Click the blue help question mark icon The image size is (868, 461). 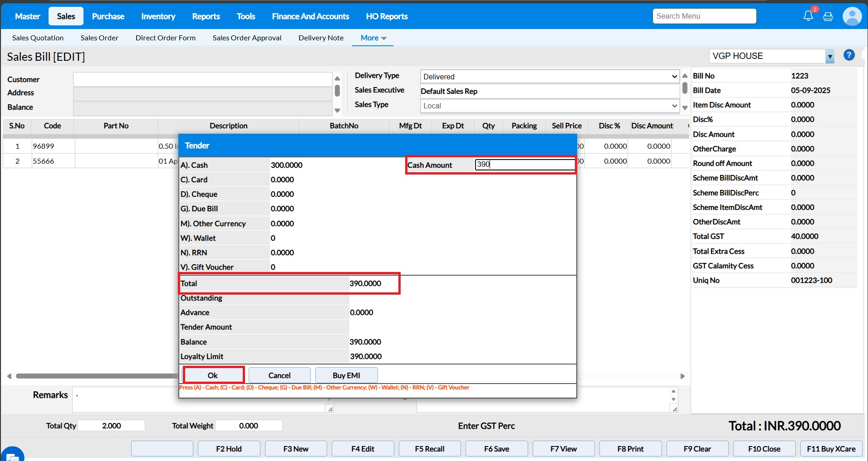click(849, 55)
